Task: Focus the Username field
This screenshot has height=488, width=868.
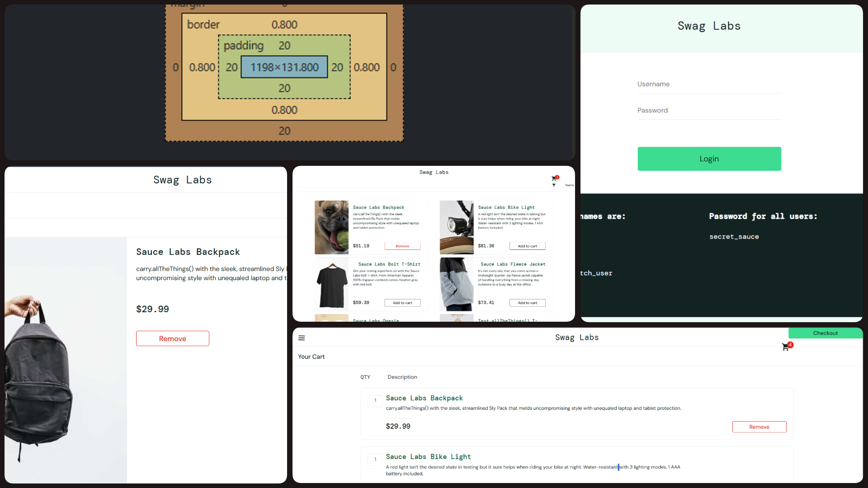Action: (x=709, y=84)
